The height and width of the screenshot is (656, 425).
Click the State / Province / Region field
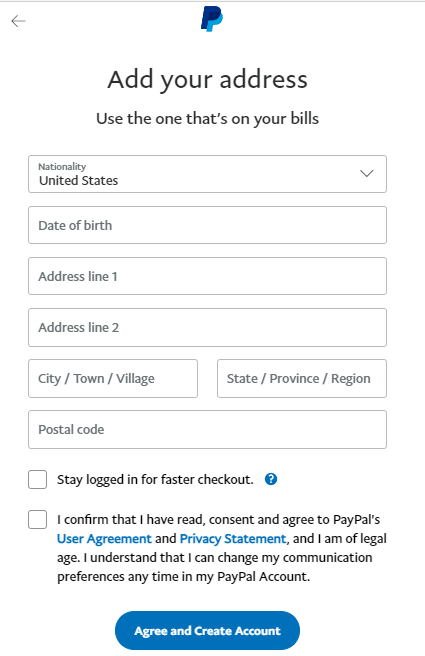point(302,379)
